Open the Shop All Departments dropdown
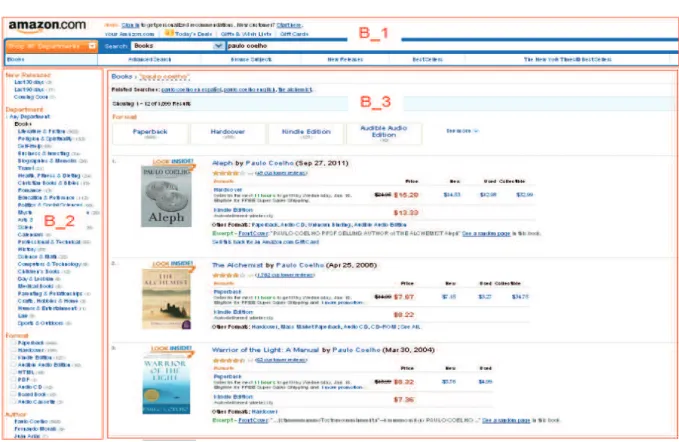 tap(52, 46)
